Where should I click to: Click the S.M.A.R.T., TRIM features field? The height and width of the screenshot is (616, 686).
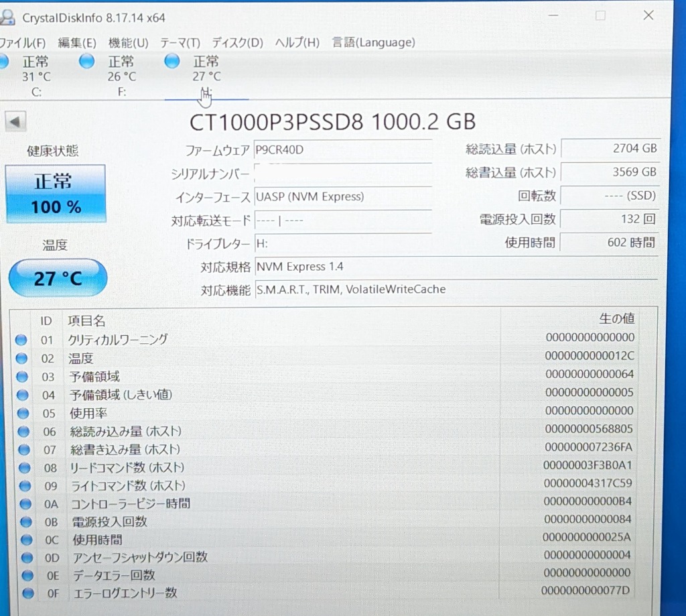456,290
